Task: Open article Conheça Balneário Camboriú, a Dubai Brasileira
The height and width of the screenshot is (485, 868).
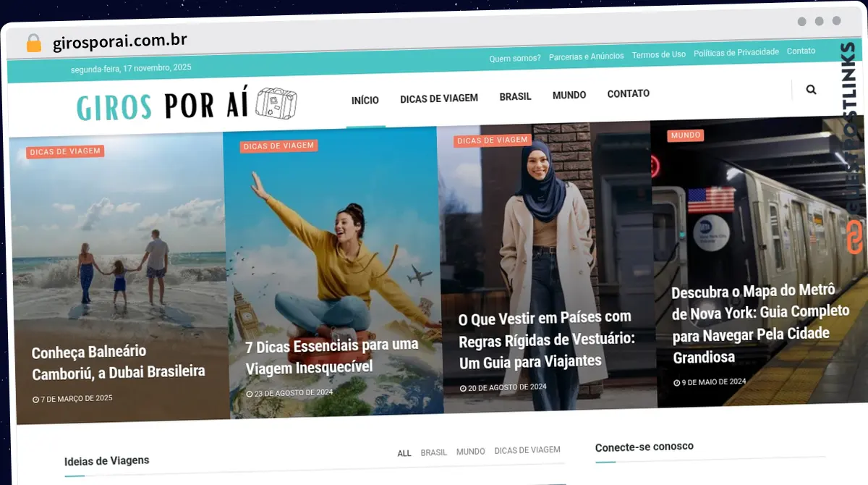Action: (119, 362)
